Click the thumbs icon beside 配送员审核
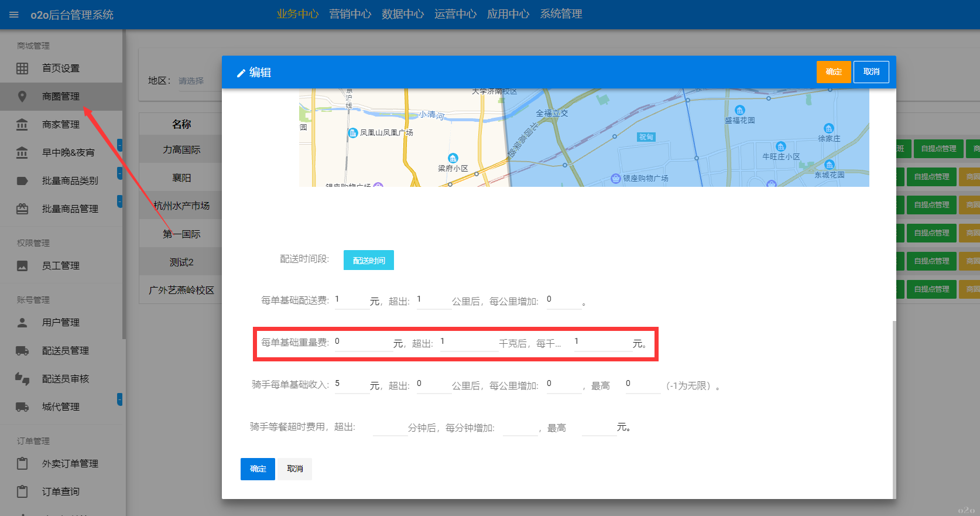This screenshot has width=980, height=516. (22, 379)
